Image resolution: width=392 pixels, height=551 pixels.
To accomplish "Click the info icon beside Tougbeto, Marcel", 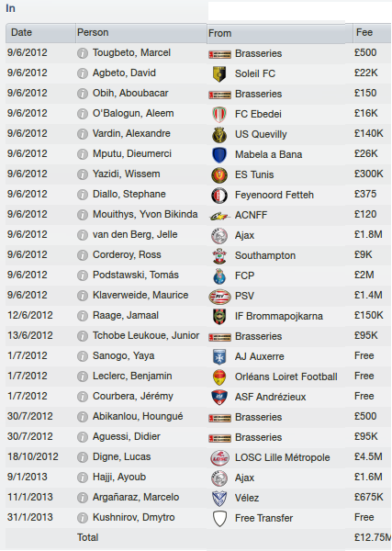I will 83,53.
